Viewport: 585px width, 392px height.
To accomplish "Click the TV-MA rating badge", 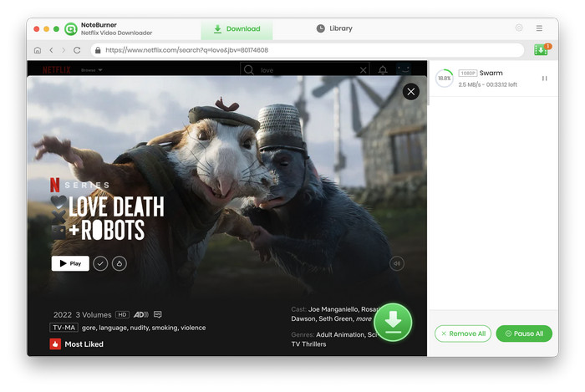I will coord(64,328).
